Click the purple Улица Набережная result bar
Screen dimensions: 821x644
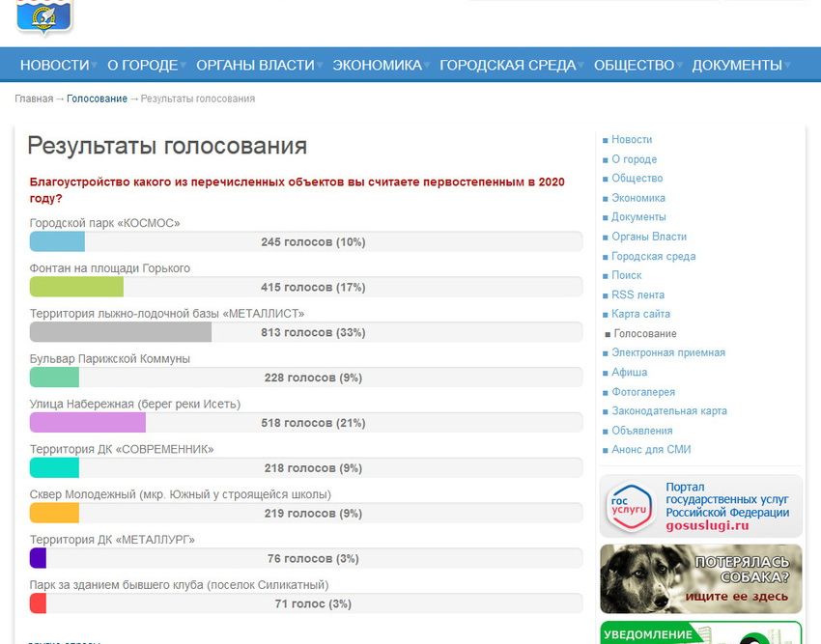click(88, 422)
